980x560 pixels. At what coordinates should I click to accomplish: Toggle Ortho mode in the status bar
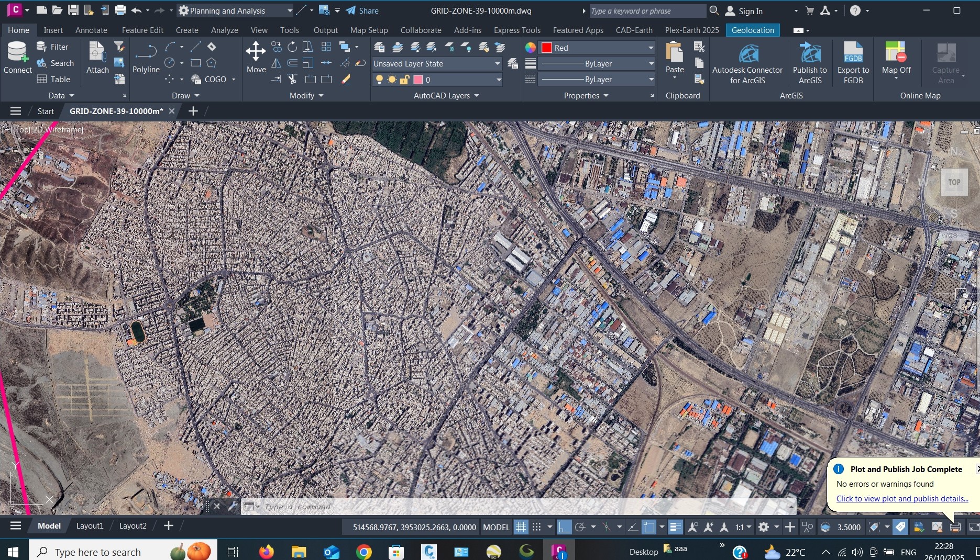tap(564, 527)
